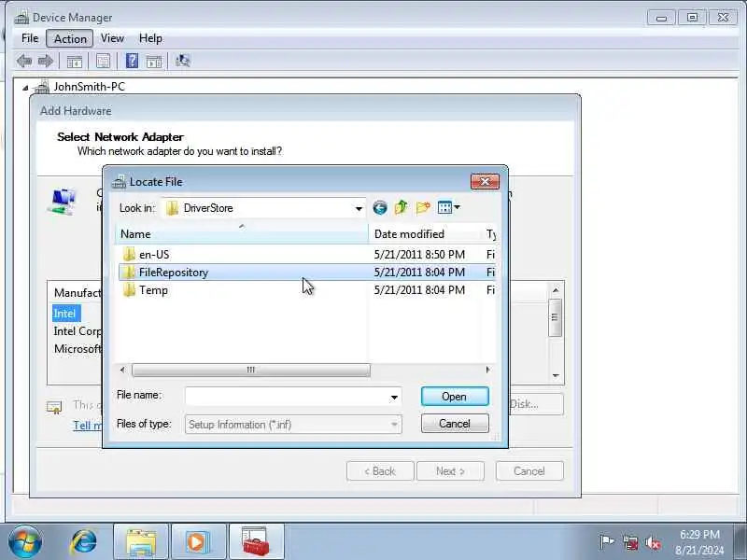Viewport: 747px width, 560px height.
Task: Select Intel Corp manufacturer entry
Action: tap(78, 331)
